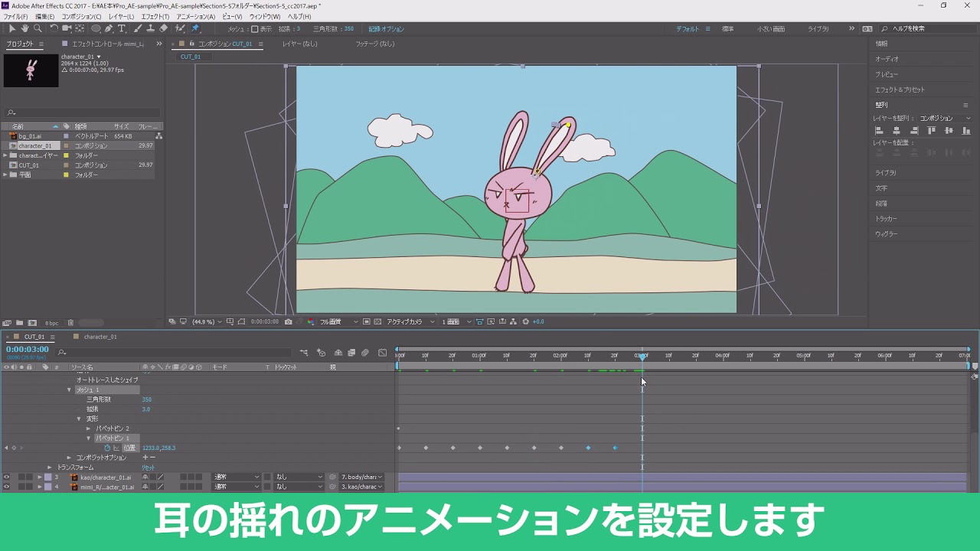
Task: Click the show channel color icon in viewer
Action: click(312, 321)
